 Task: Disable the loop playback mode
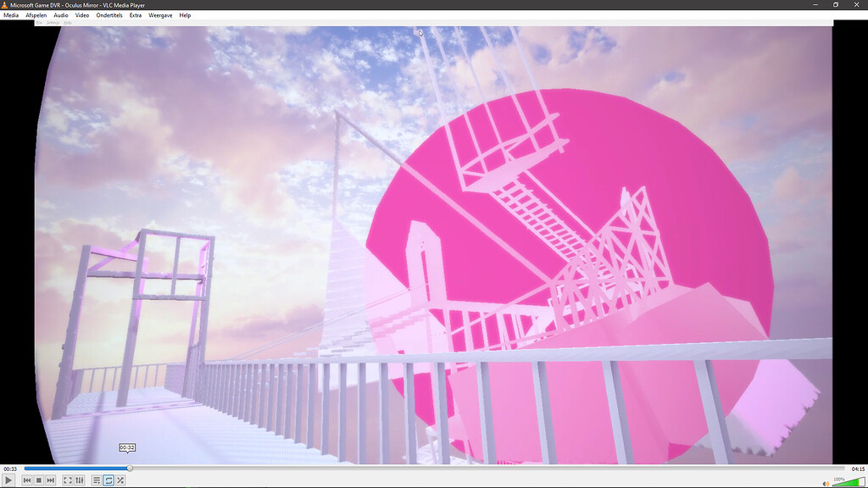(x=107, y=480)
